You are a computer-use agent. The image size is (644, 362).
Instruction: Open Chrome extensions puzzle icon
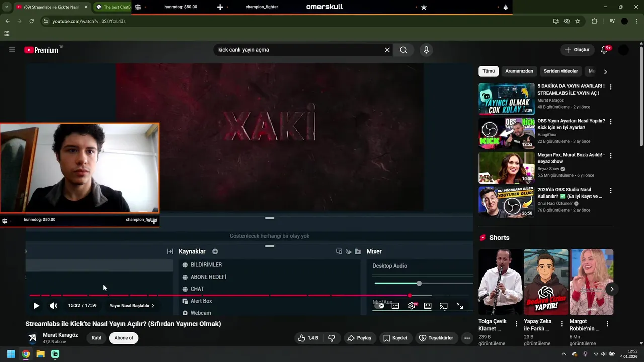click(x=595, y=21)
